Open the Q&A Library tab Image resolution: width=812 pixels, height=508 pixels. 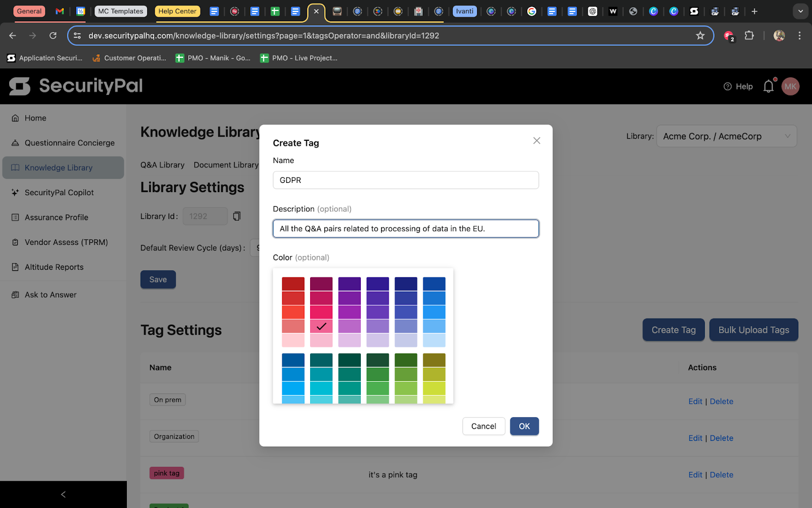pyautogui.click(x=162, y=165)
